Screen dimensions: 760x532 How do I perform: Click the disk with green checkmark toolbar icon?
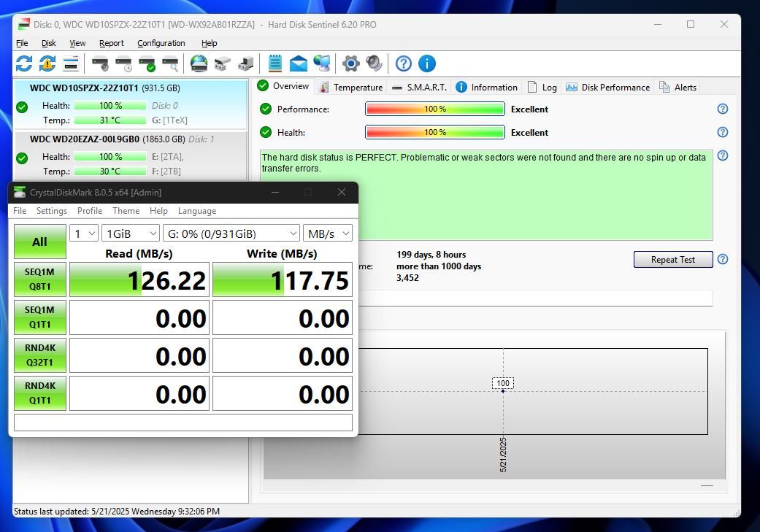click(147, 63)
